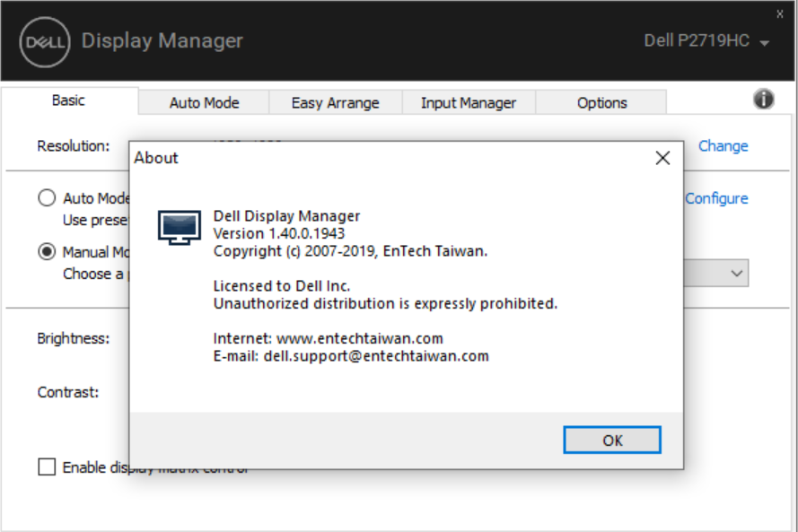
Task: Close the About dialog with X
Action: pyautogui.click(x=662, y=158)
